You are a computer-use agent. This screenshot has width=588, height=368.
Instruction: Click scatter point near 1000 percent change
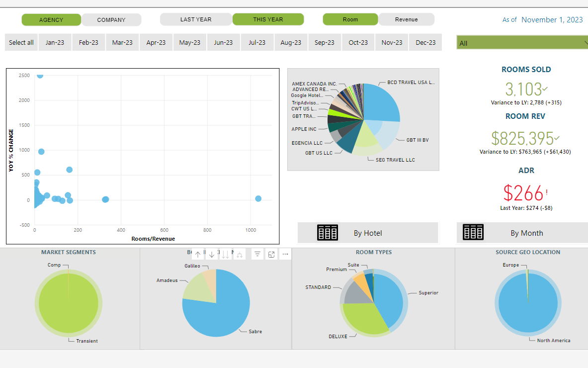(x=41, y=152)
